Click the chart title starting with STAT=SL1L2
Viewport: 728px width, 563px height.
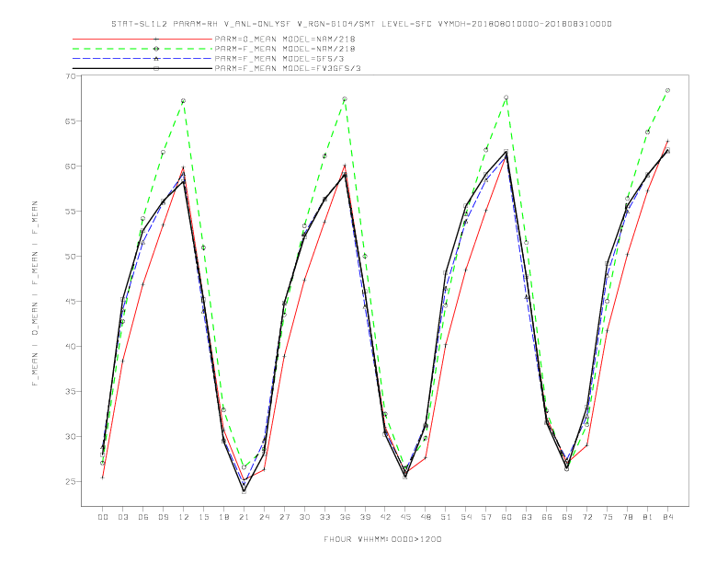coord(361,24)
